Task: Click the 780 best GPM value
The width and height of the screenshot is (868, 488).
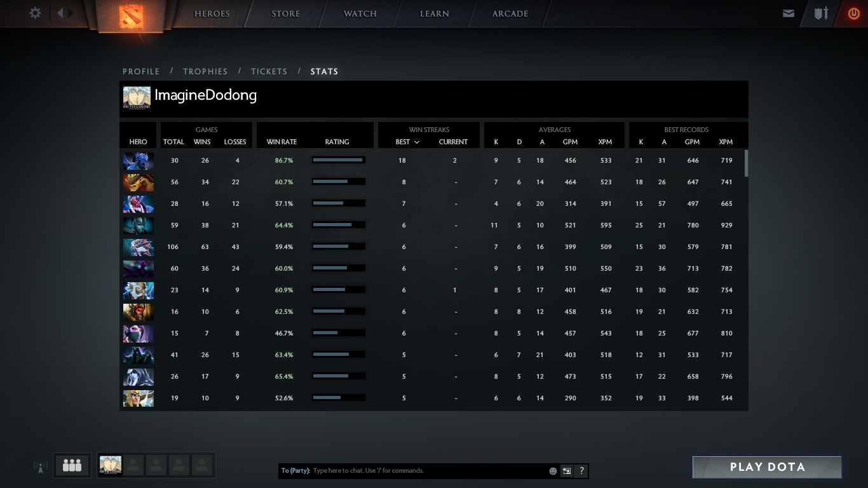Action: click(693, 226)
